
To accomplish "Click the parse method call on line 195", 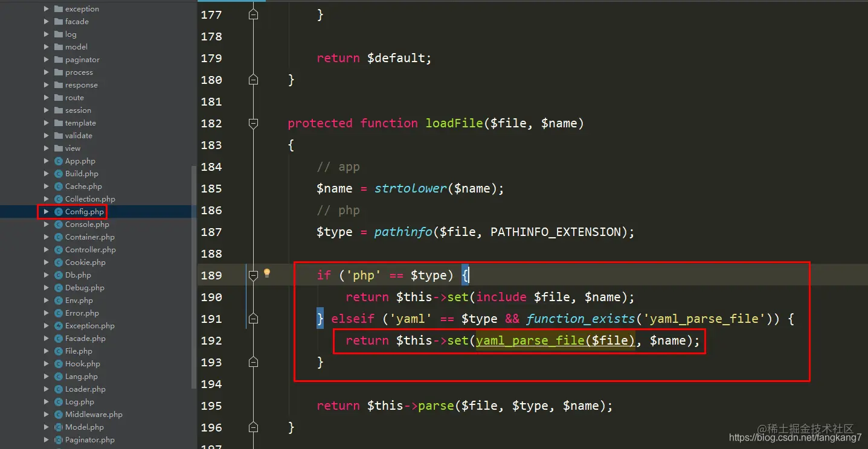I will tap(436, 406).
